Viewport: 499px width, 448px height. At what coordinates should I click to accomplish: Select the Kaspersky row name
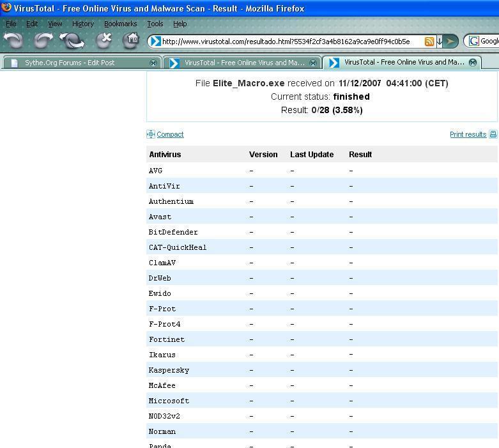click(x=169, y=370)
